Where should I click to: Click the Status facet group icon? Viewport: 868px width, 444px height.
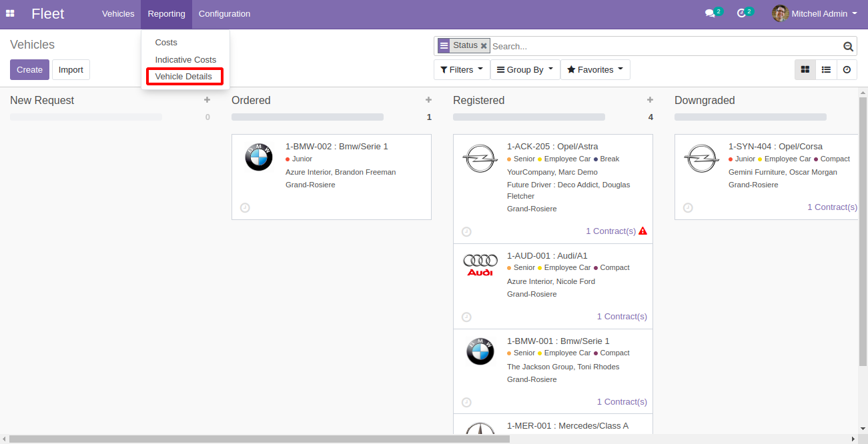[444, 46]
